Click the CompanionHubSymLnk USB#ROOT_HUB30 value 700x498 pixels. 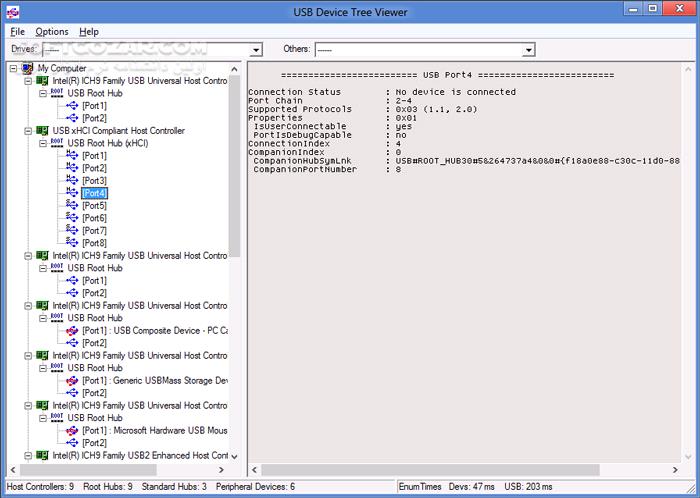(x=538, y=161)
